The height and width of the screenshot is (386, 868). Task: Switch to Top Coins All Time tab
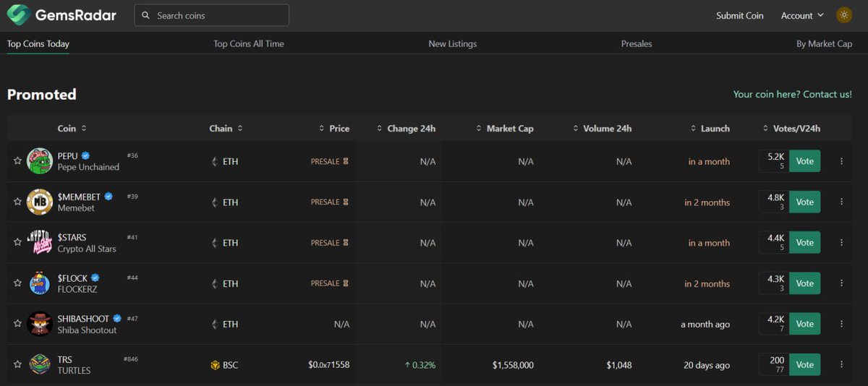coord(249,43)
